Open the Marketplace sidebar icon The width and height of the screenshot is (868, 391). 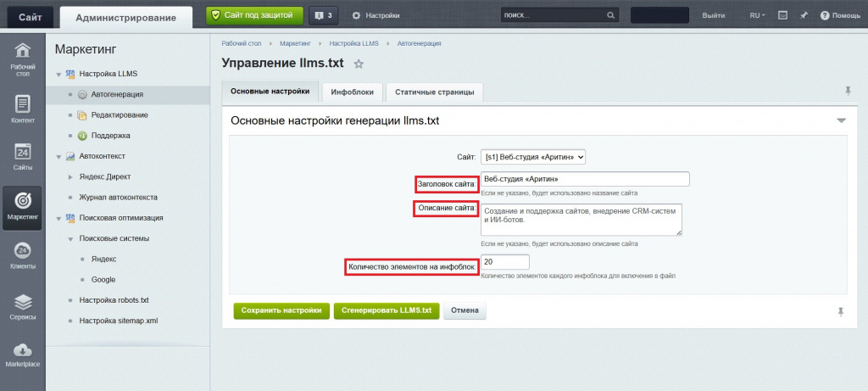pyautogui.click(x=22, y=355)
